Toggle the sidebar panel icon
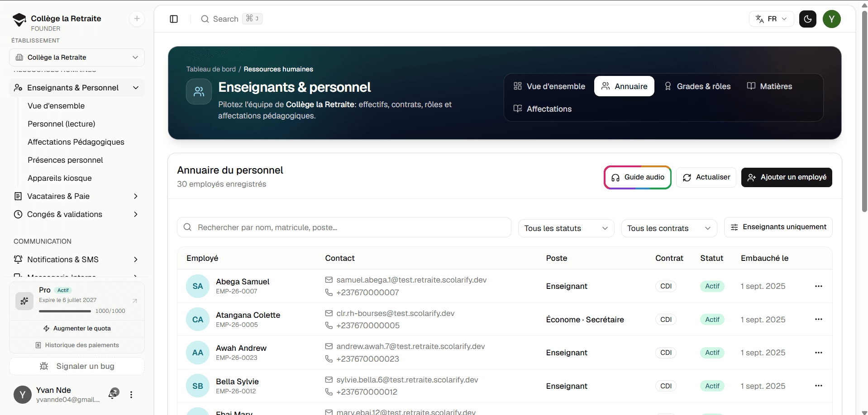Viewport: 868px width, 415px height. pos(174,19)
